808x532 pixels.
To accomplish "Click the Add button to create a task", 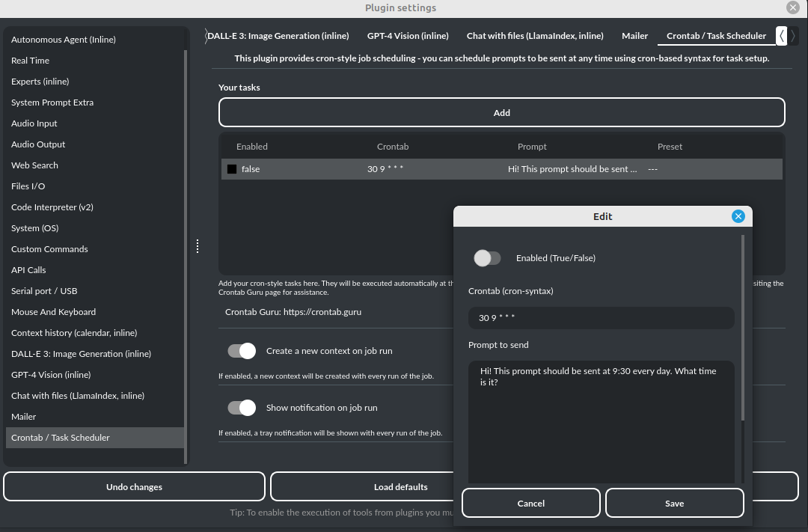I will (x=501, y=112).
